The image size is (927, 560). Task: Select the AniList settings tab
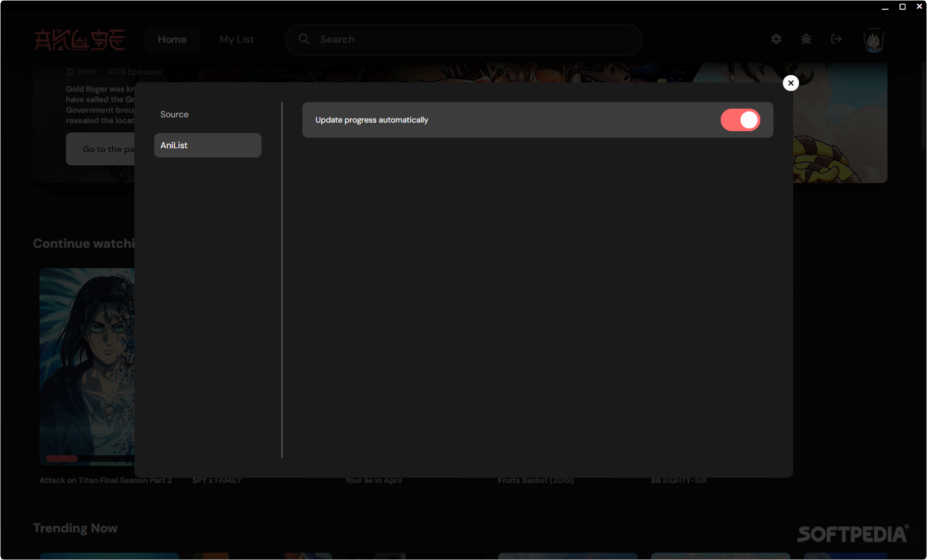(208, 145)
